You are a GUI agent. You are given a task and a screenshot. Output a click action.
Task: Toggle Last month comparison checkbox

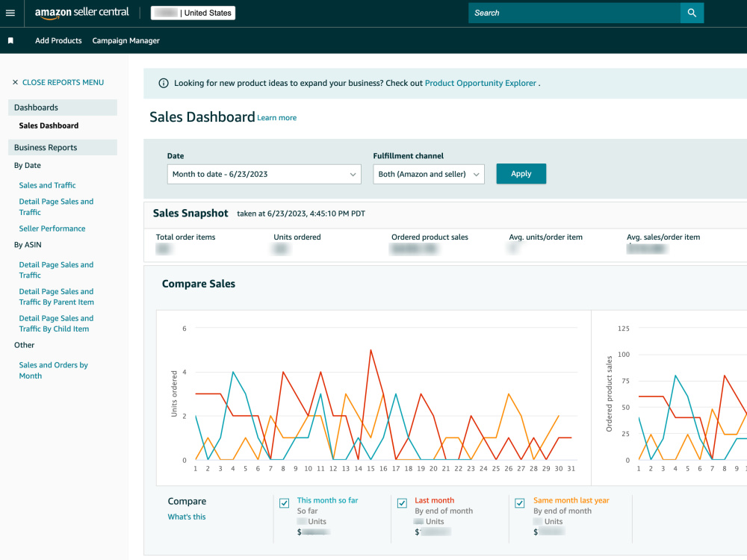point(402,503)
